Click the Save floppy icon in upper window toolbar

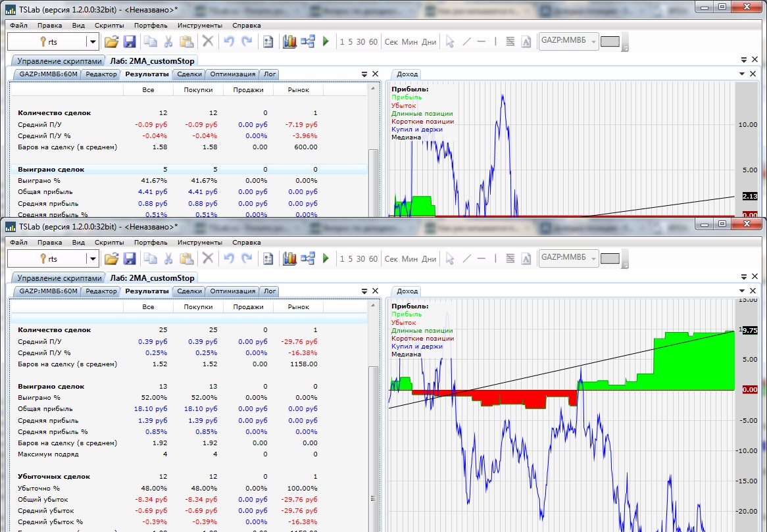[x=130, y=42]
